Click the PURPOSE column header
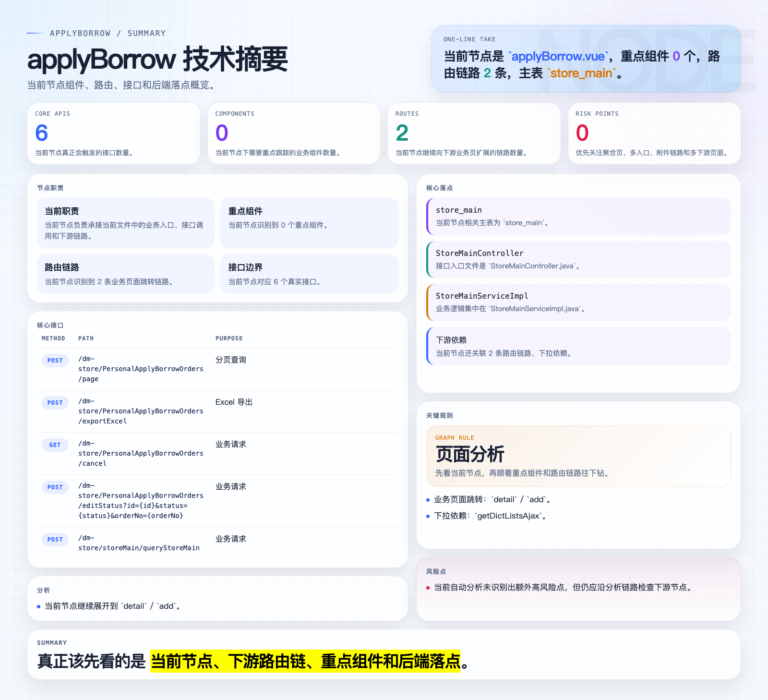Image resolution: width=768 pixels, height=700 pixels. click(229, 338)
